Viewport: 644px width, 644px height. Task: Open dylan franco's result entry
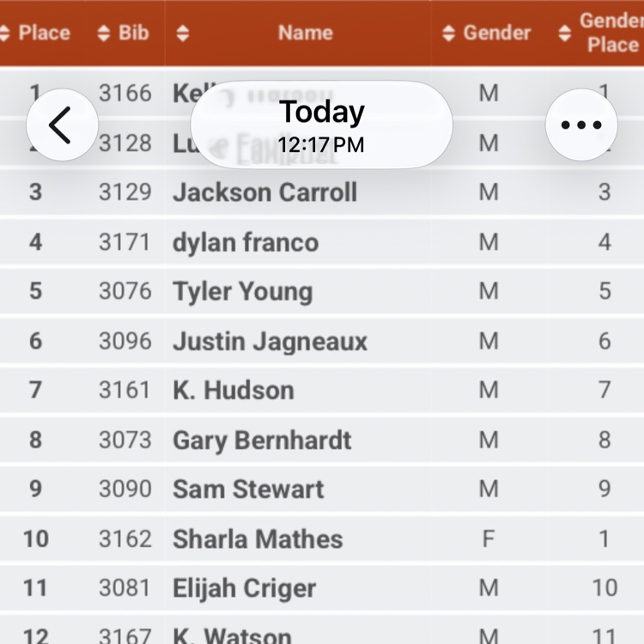[322, 242]
